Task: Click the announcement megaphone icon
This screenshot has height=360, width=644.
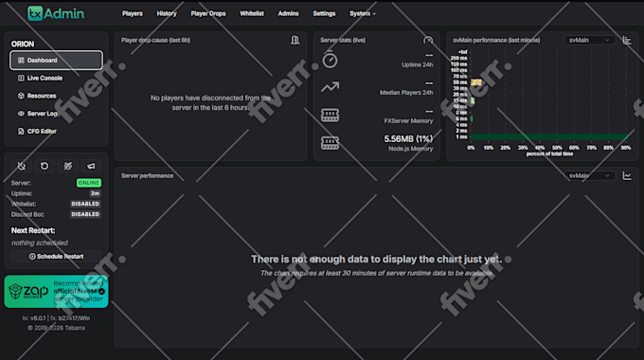Action: click(x=91, y=166)
